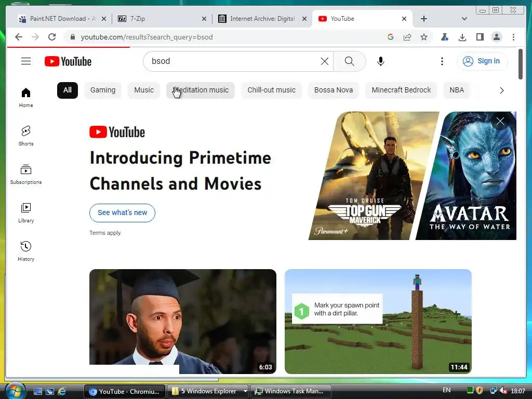Click the Google search icon in address bar
Viewport: 532px width, 399px height.
(391, 37)
